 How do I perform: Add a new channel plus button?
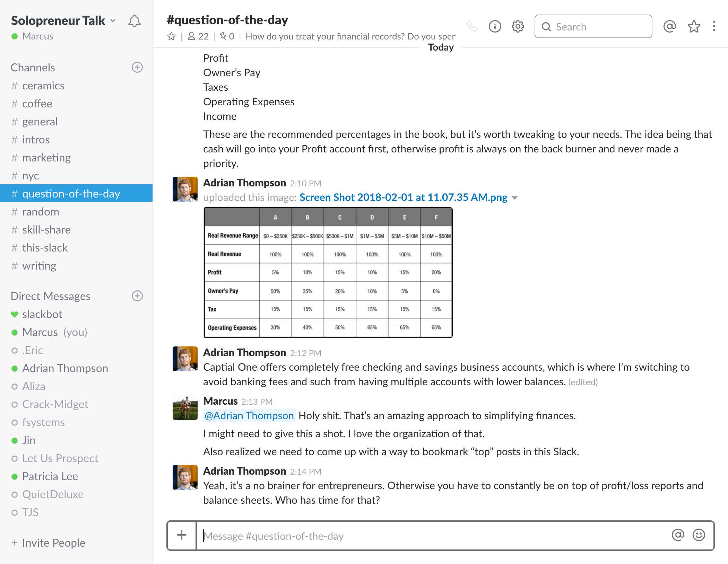coord(137,67)
